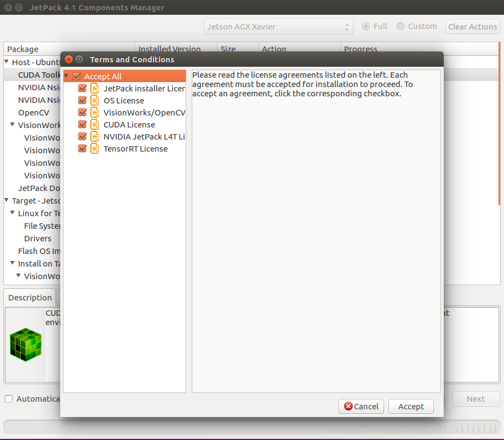Select the NVIDIA JetPack L4T license entry
The height and width of the screenshot is (440, 504).
click(144, 137)
